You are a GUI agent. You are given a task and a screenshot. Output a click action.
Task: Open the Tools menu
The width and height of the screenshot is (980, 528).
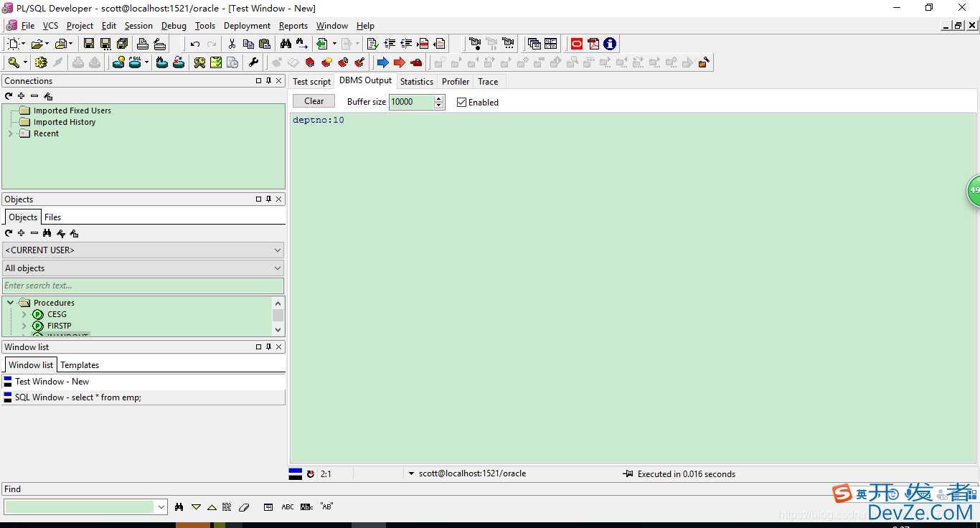click(x=205, y=26)
